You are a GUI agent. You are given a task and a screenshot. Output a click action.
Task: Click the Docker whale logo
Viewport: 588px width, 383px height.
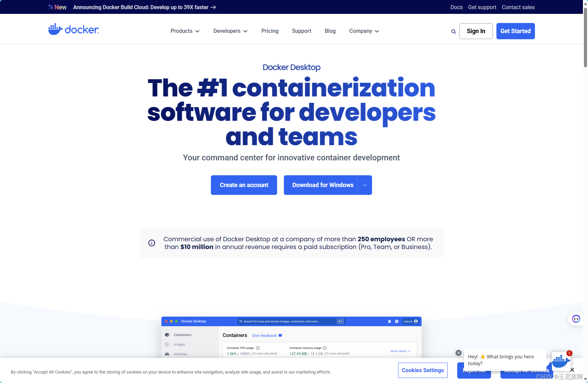pyautogui.click(x=74, y=29)
